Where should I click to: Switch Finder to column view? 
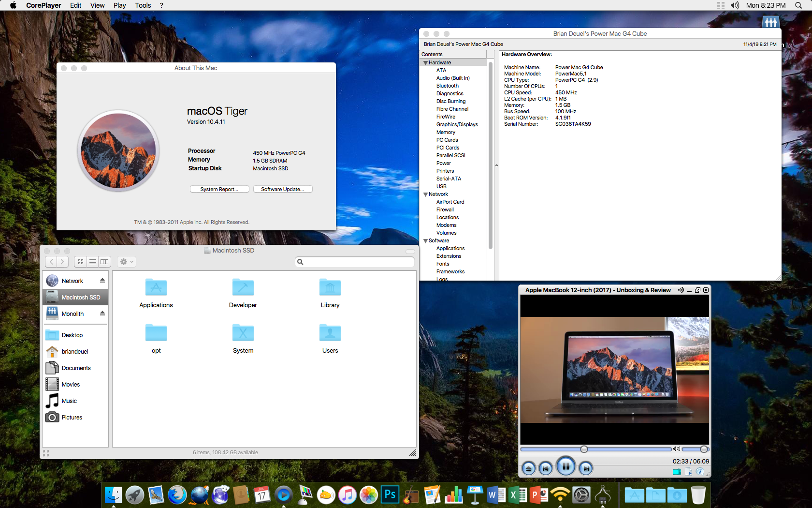[x=104, y=262]
